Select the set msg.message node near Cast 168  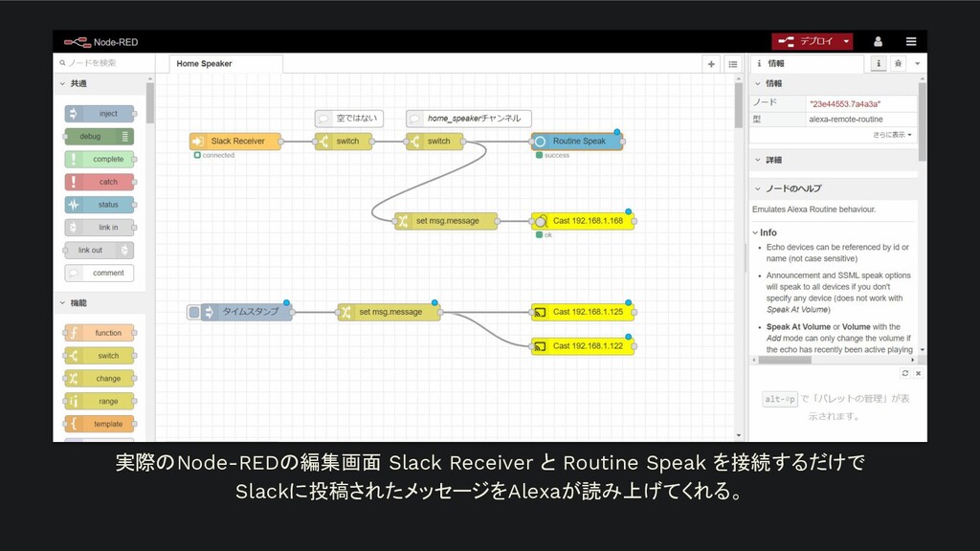(x=446, y=221)
